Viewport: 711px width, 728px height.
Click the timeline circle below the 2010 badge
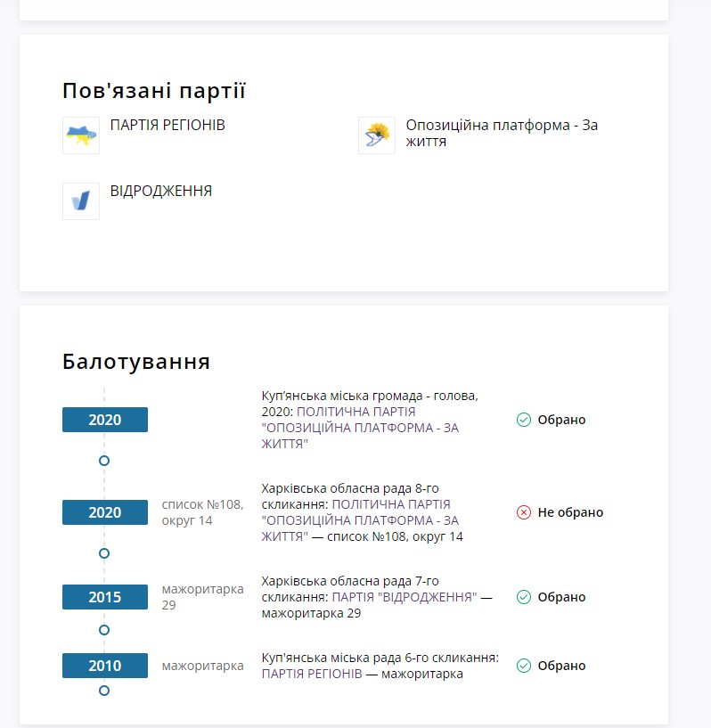tap(104, 691)
